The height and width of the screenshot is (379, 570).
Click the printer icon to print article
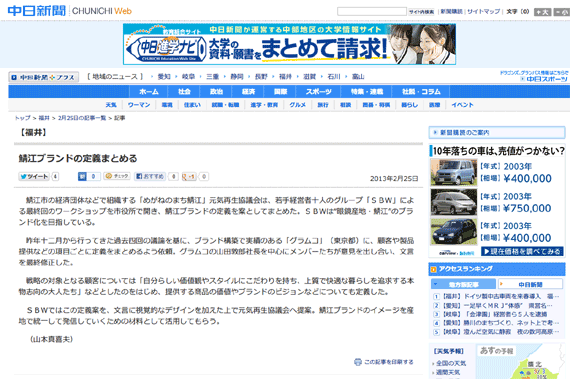[x=358, y=362]
